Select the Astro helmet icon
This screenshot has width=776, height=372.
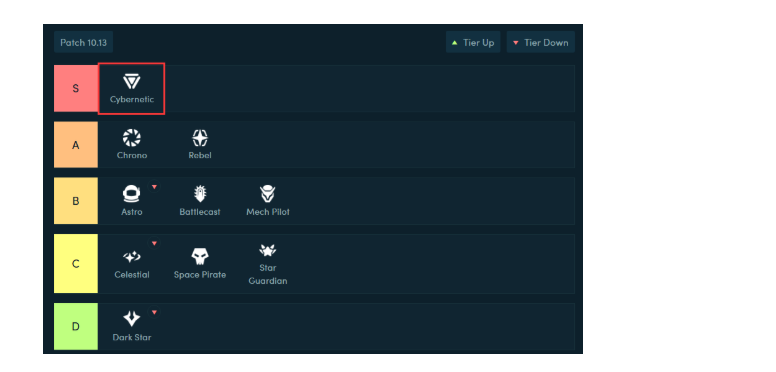pyautogui.click(x=132, y=194)
